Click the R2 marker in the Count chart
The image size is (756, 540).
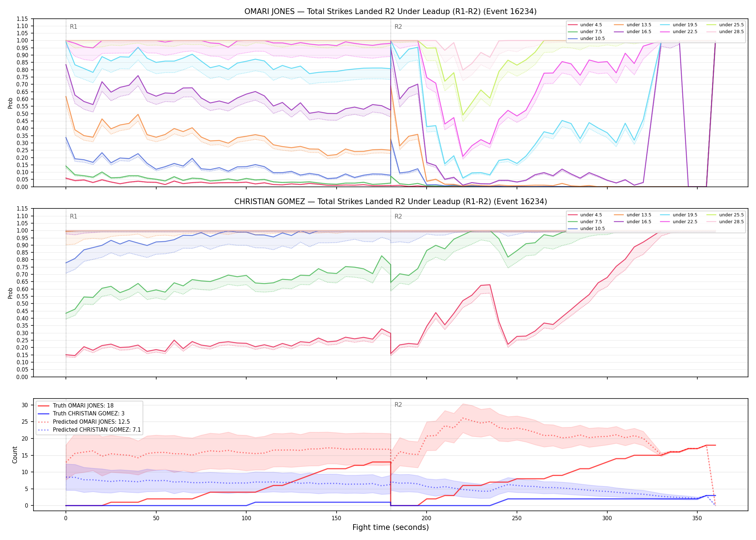[x=398, y=405]
